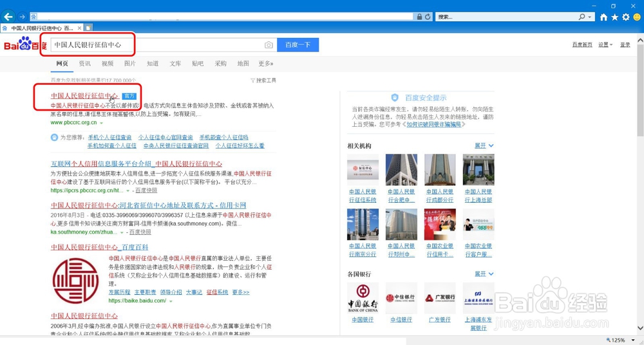Click the address bar security lock icon
Image resolution: width=644 pixels, height=345 pixels.
[420, 17]
